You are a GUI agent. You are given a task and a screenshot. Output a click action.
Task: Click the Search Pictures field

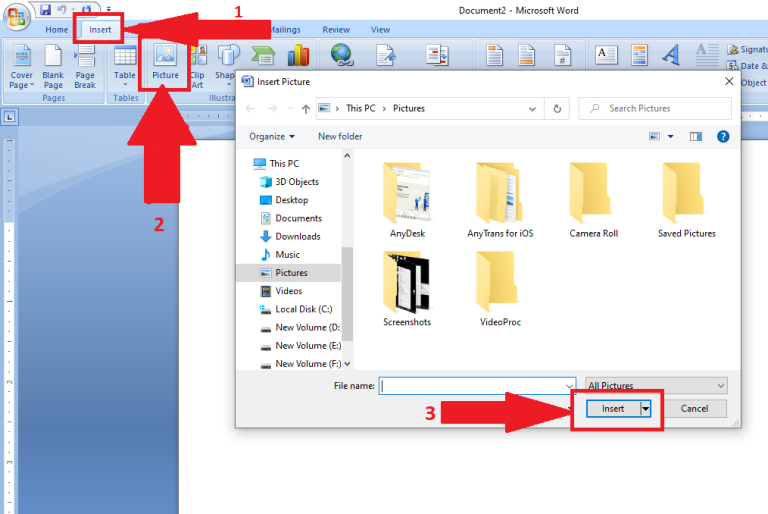click(x=655, y=108)
